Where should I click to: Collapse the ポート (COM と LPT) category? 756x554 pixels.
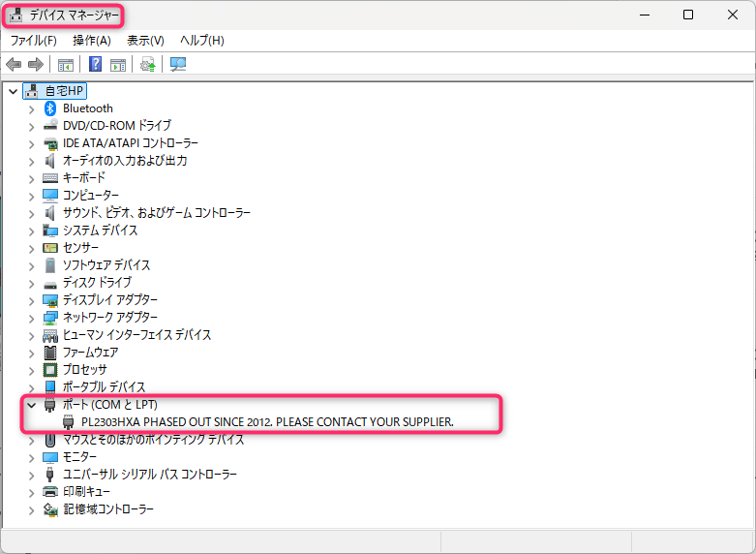[31, 405]
